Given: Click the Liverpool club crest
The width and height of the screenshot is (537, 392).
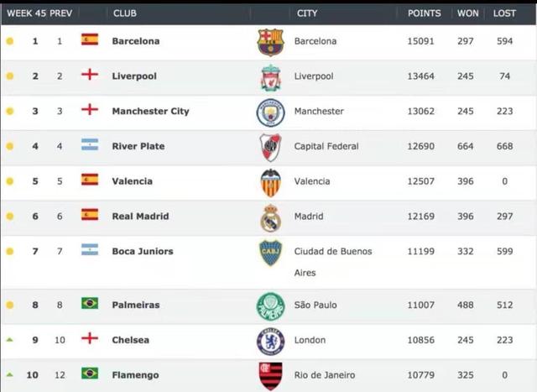Looking at the screenshot, I should [x=270, y=76].
